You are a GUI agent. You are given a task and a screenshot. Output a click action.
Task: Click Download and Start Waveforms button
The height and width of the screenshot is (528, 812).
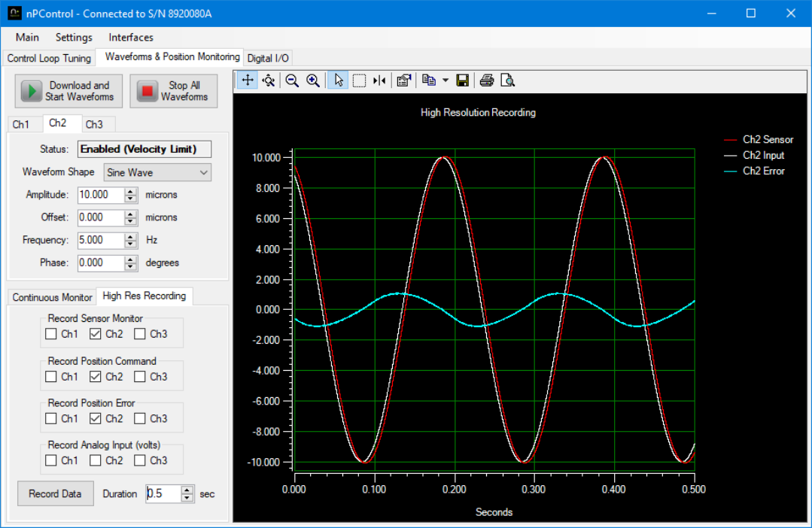[x=68, y=91]
